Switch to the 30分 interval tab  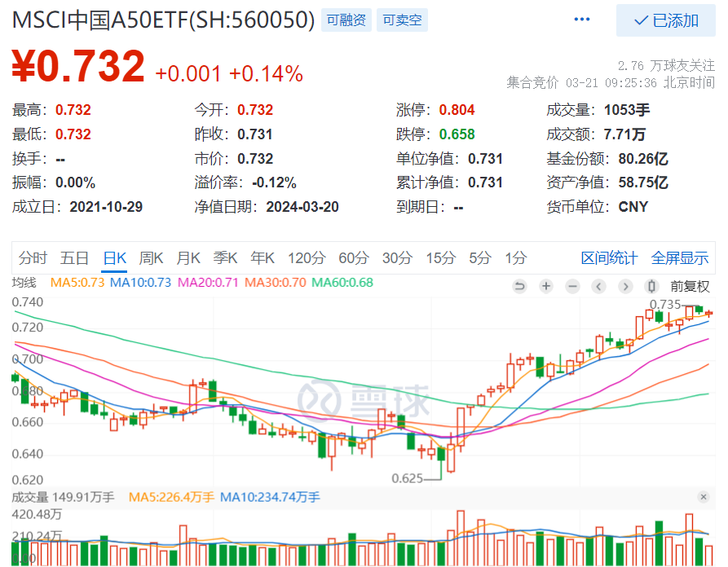[x=398, y=257]
